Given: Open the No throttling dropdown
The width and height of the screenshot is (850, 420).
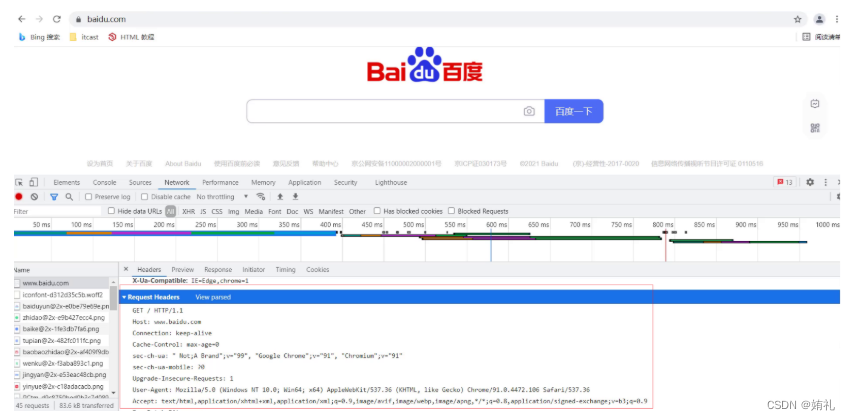Looking at the screenshot, I should pos(222,197).
